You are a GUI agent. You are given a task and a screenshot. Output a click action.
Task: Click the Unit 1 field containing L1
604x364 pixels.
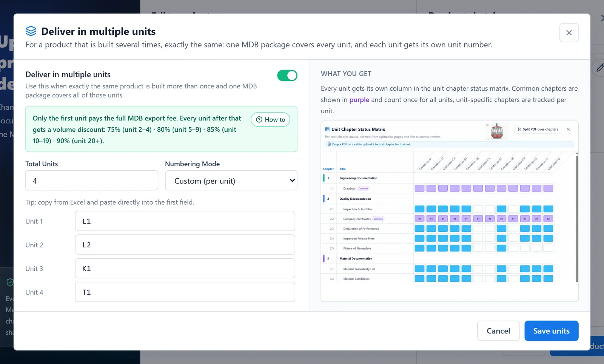(185, 221)
